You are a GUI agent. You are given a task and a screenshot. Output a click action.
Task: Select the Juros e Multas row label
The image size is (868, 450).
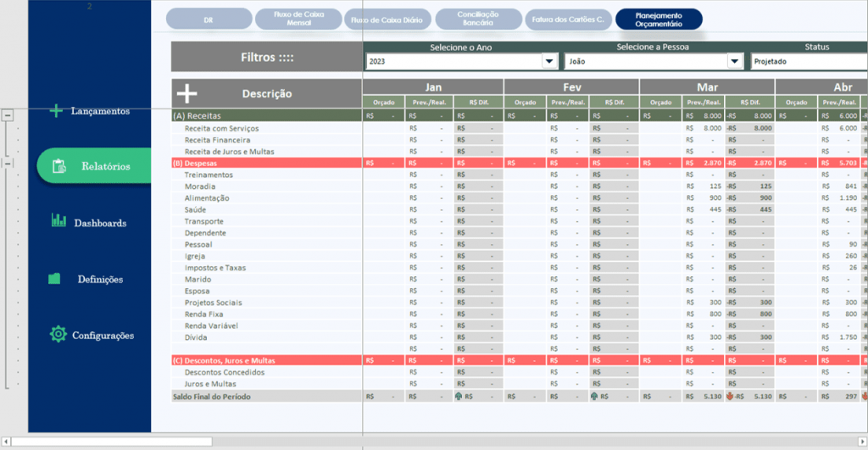[210, 384]
